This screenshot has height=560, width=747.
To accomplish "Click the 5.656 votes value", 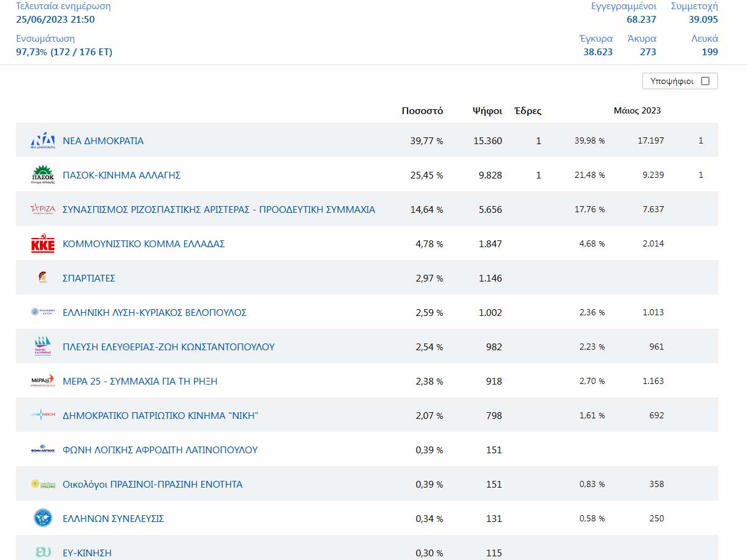I will coord(490,209).
